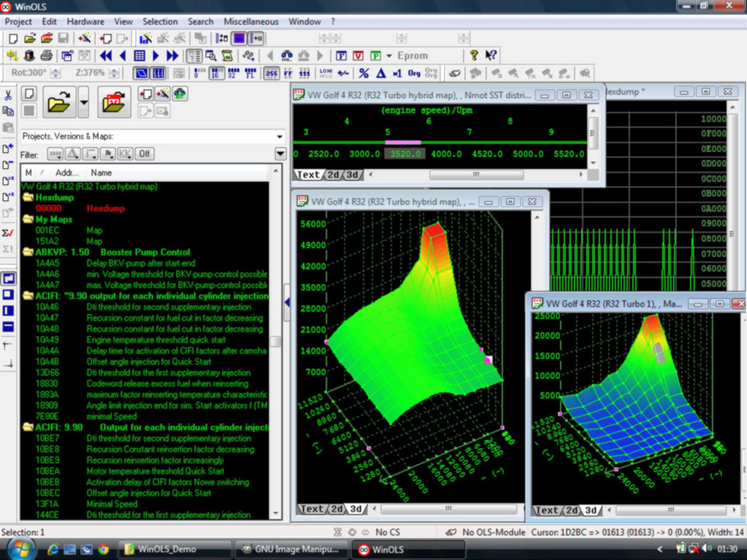Click the green P button in toolbar

375,55
